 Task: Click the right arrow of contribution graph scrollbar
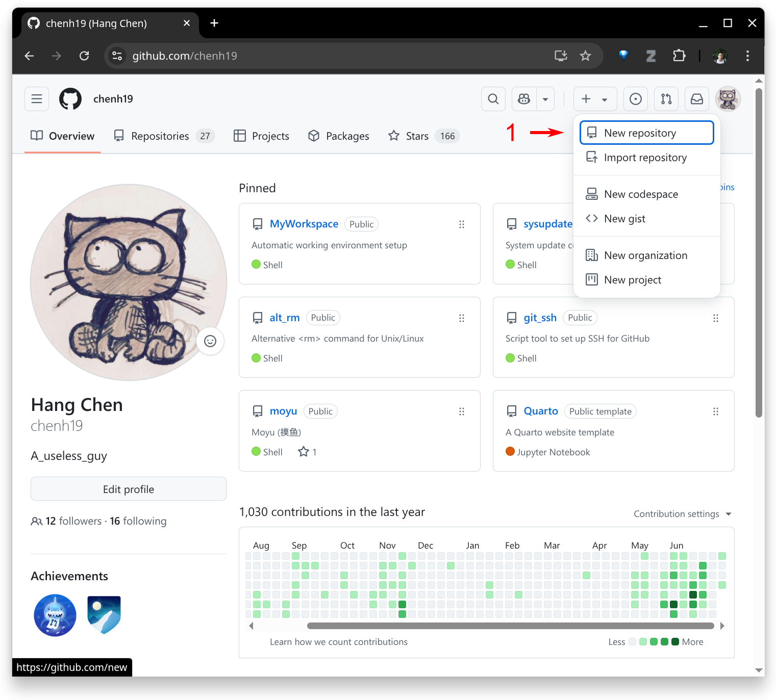(722, 626)
